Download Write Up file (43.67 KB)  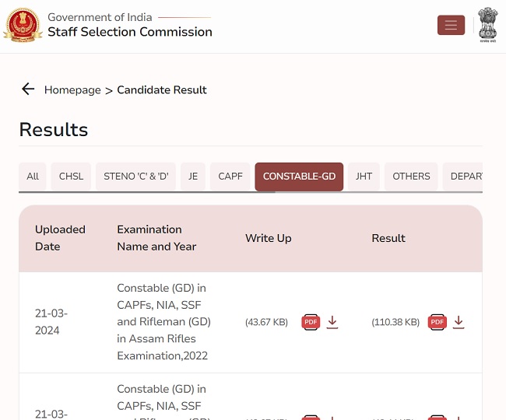click(x=332, y=322)
